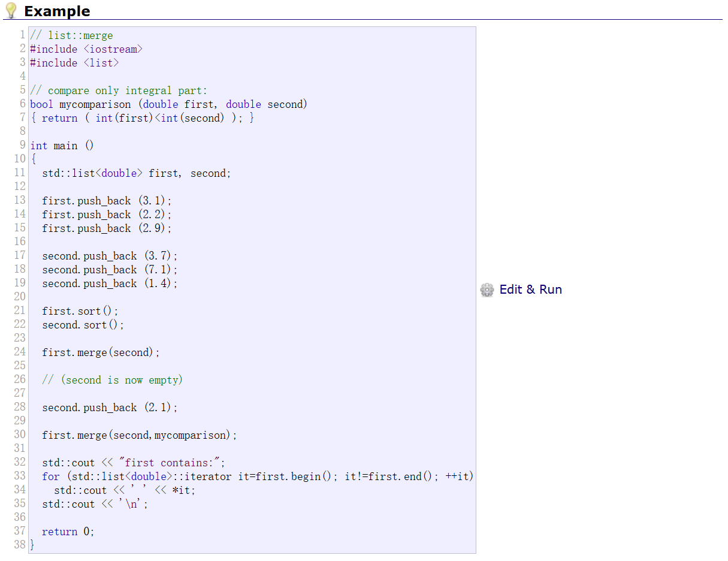Click the 'first.sort();' line

tap(80, 311)
